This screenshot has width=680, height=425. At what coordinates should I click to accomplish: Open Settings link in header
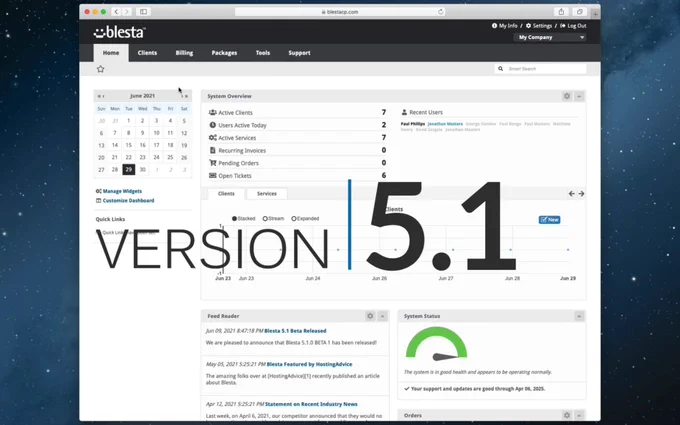click(x=539, y=26)
